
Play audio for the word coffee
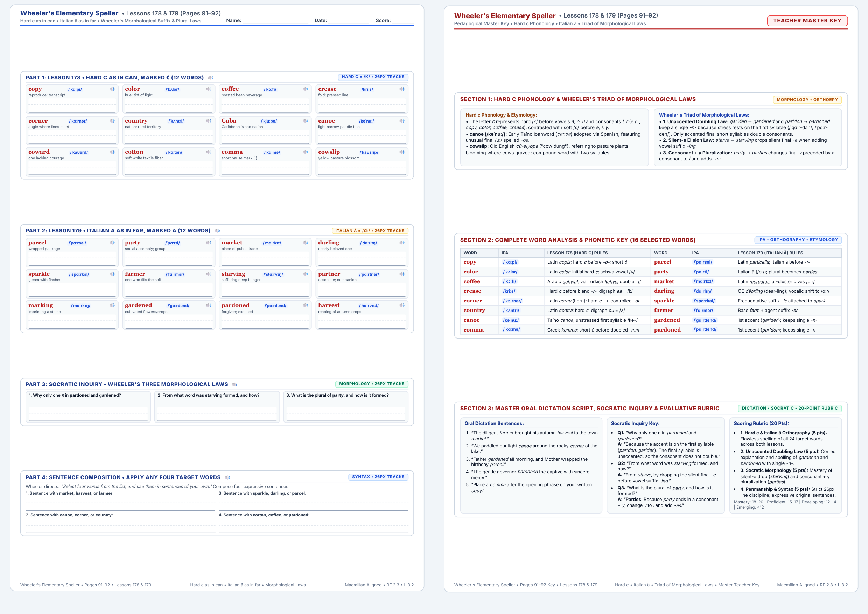(306, 89)
